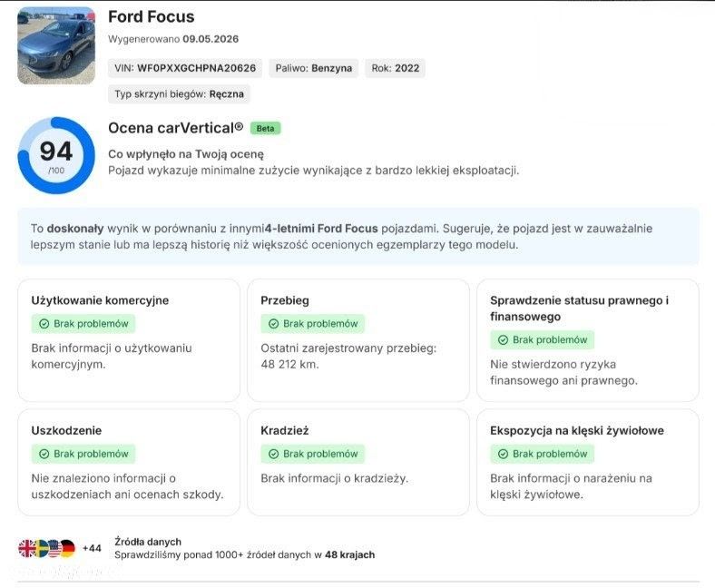The width and height of the screenshot is (715, 588).
Task: Open the Ford Focus car thumbnail photo
Action: point(56,45)
